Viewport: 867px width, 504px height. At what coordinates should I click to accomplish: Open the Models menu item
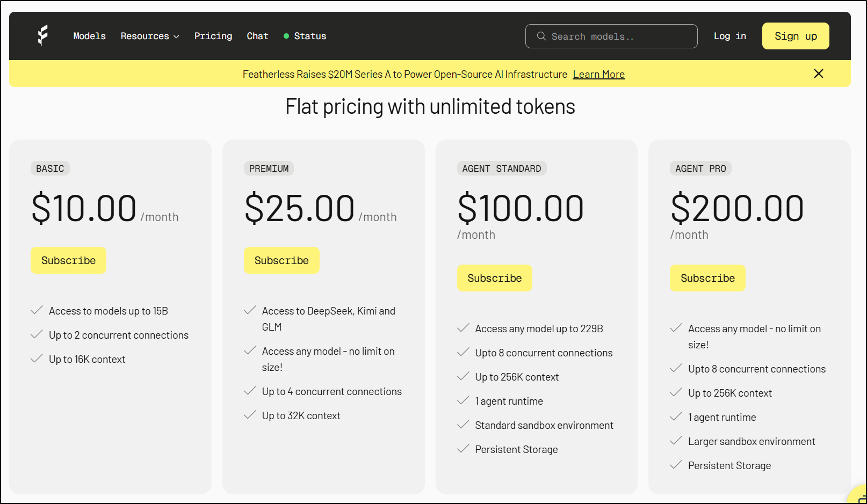click(x=89, y=36)
